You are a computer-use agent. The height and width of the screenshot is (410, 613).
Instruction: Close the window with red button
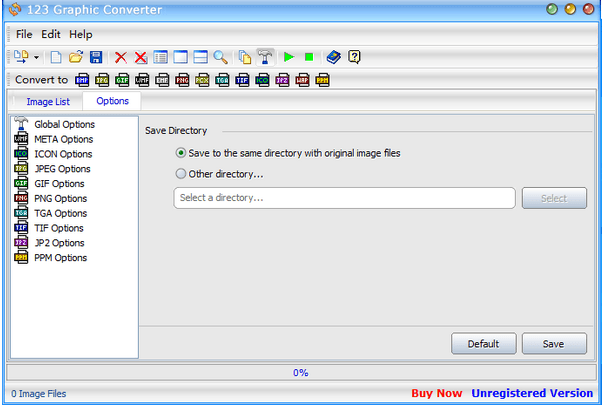tap(588, 9)
